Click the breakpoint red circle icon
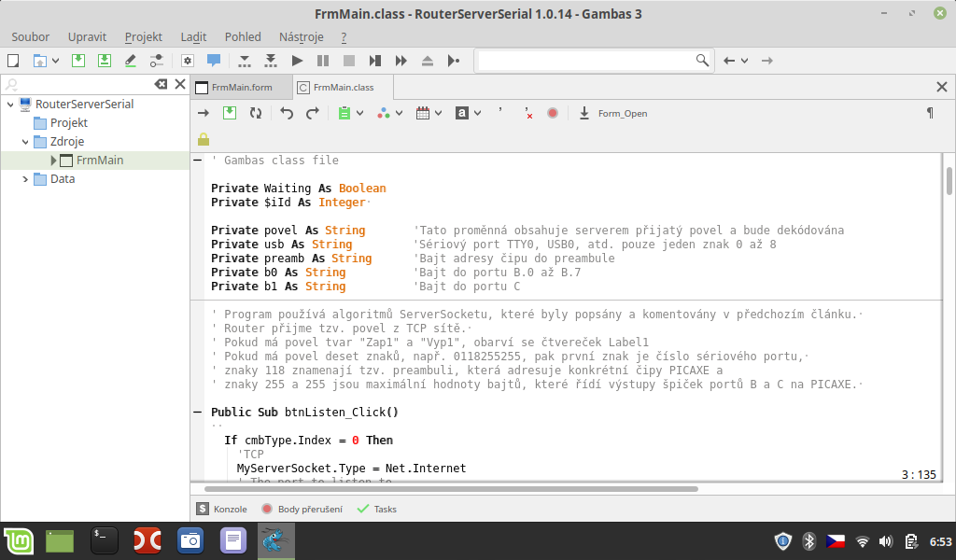The height and width of the screenshot is (560, 956). pos(553,113)
